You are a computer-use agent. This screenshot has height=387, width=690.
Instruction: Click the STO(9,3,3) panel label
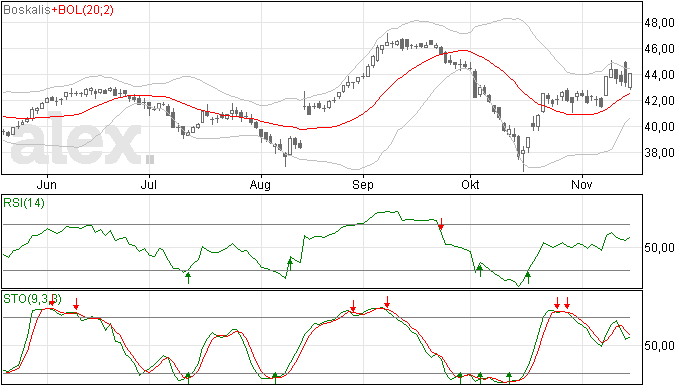click(x=32, y=299)
